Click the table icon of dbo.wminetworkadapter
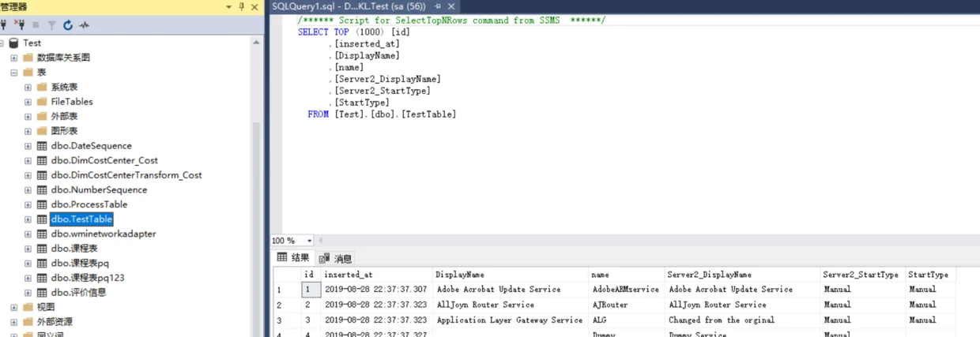The height and width of the screenshot is (337, 980). pos(42,234)
